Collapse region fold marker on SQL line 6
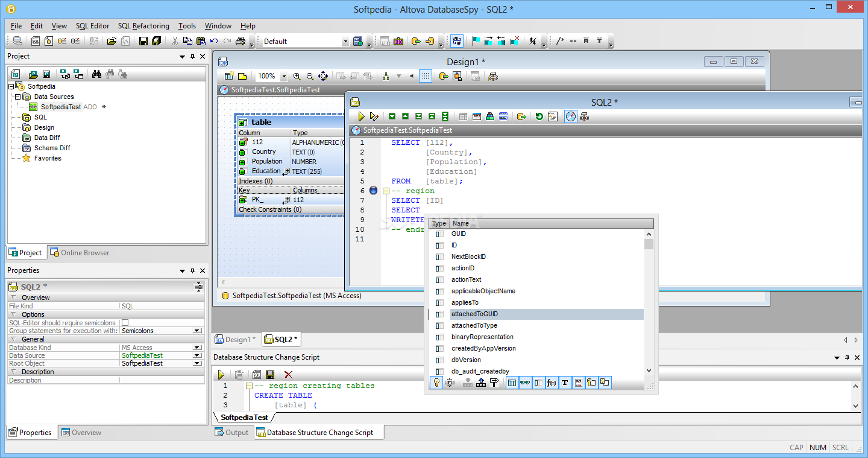The height and width of the screenshot is (458, 868). pos(386,191)
